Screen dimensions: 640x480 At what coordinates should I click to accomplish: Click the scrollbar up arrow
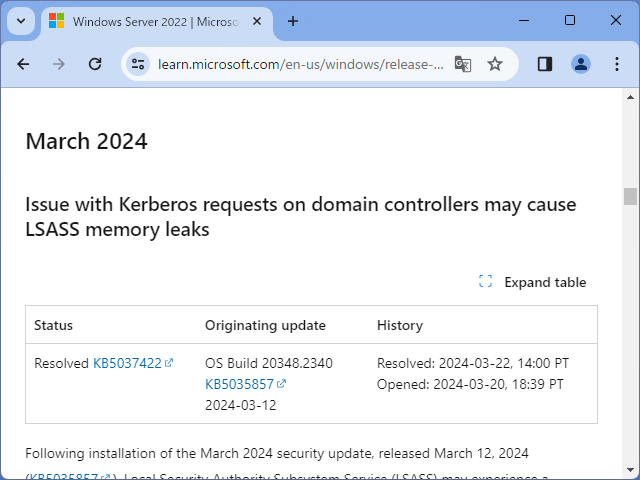630,97
